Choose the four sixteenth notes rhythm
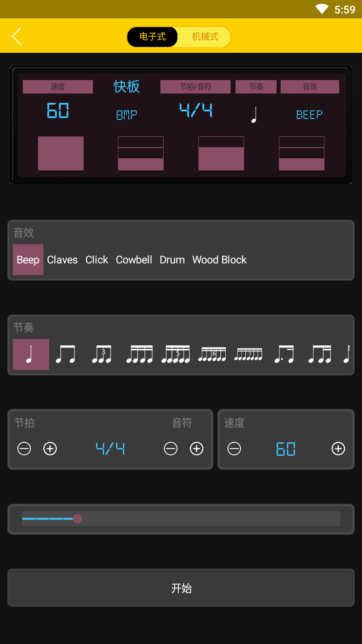This screenshot has width=362, height=644. [x=139, y=354]
